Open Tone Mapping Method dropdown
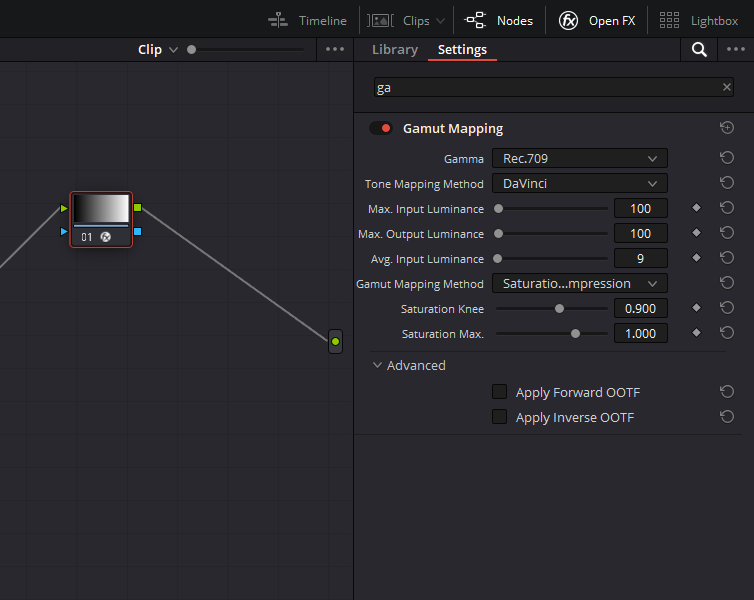 579,183
